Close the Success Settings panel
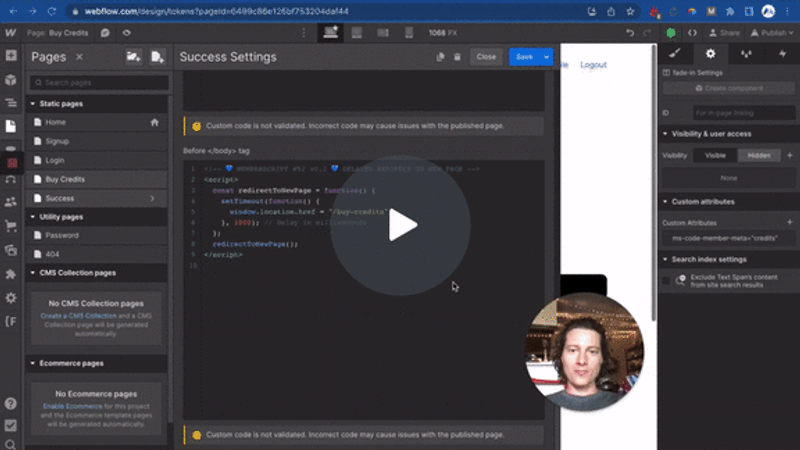Viewport: 800px width, 450px height. [486, 57]
